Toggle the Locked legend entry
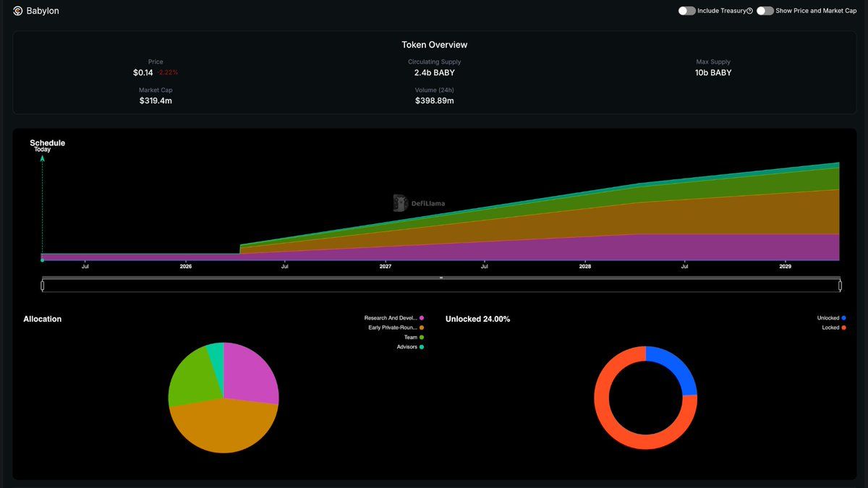This screenshot has height=488, width=868. tap(834, 328)
